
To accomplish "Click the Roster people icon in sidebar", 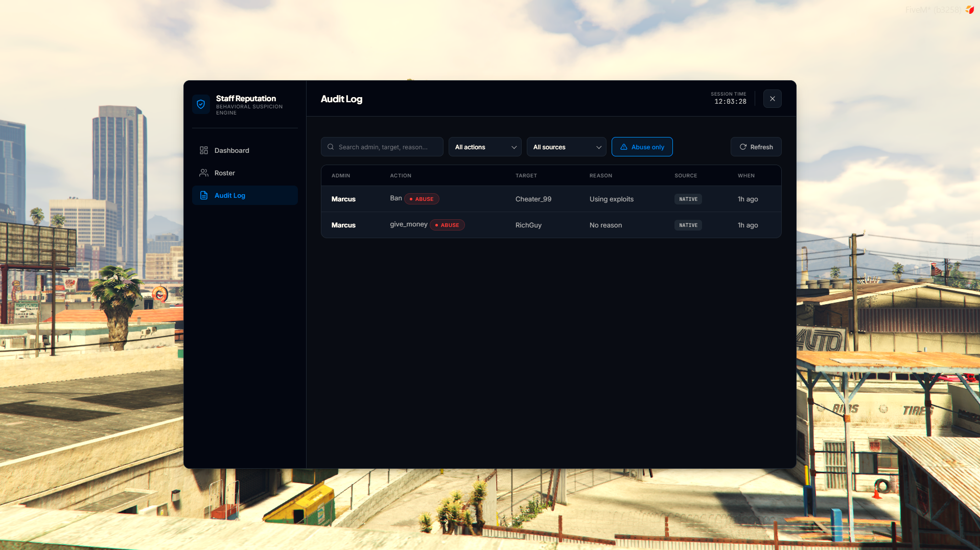I will 204,173.
